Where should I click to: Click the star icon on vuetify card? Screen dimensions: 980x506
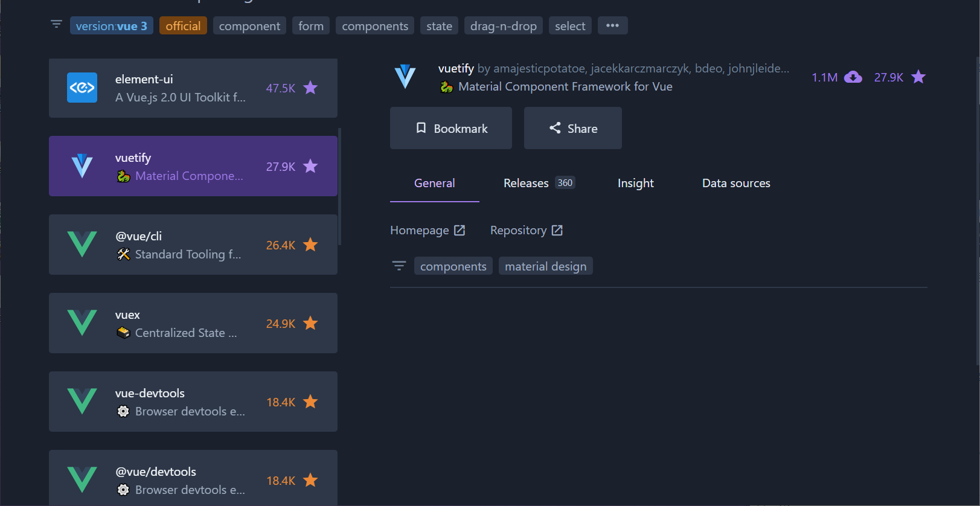tap(310, 166)
